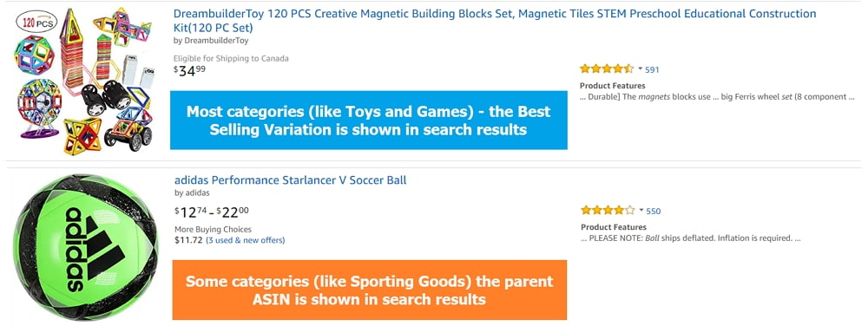Open the adidas Performance Starlancer V Soccer Ball title
The width and height of the screenshot is (868, 326).
pyautogui.click(x=290, y=180)
